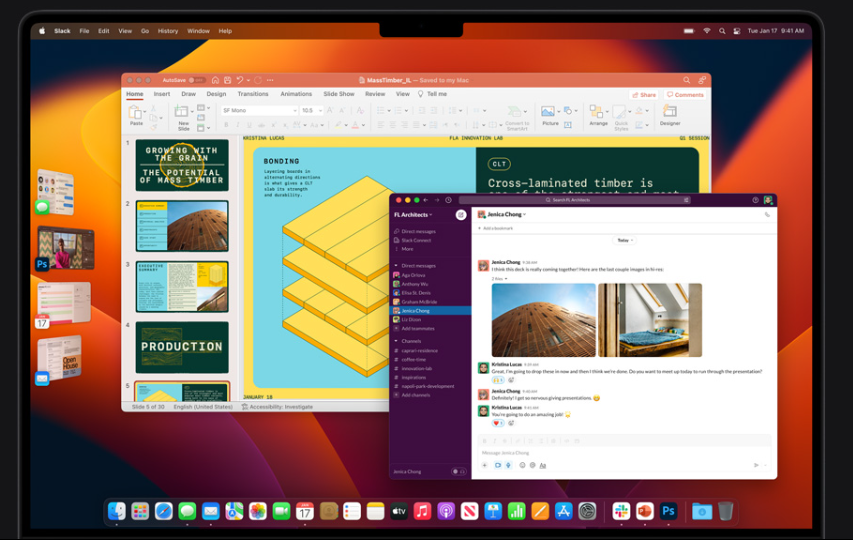The height and width of the screenshot is (540, 853).
Task: Open the Today date dropdown in Slack
Action: [625, 240]
